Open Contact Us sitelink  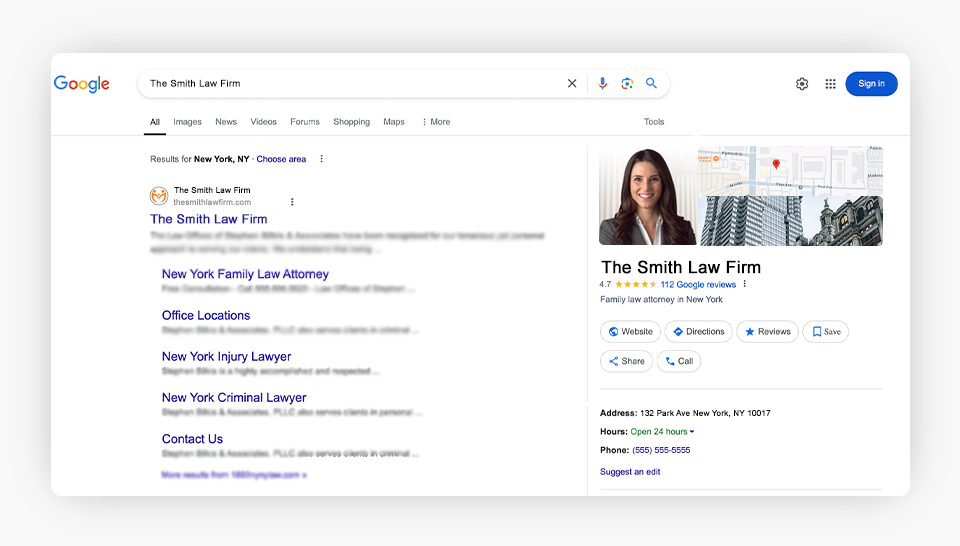[x=192, y=439]
